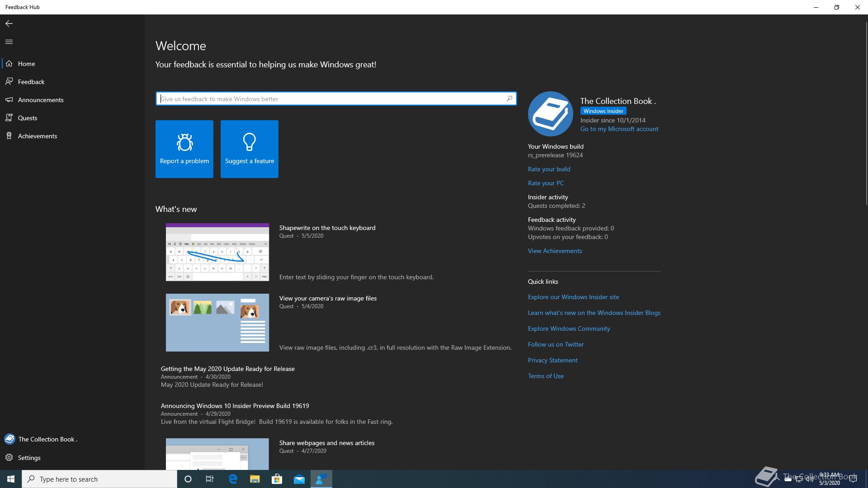
Task: Open the Feedback section in sidebar
Action: (72, 82)
